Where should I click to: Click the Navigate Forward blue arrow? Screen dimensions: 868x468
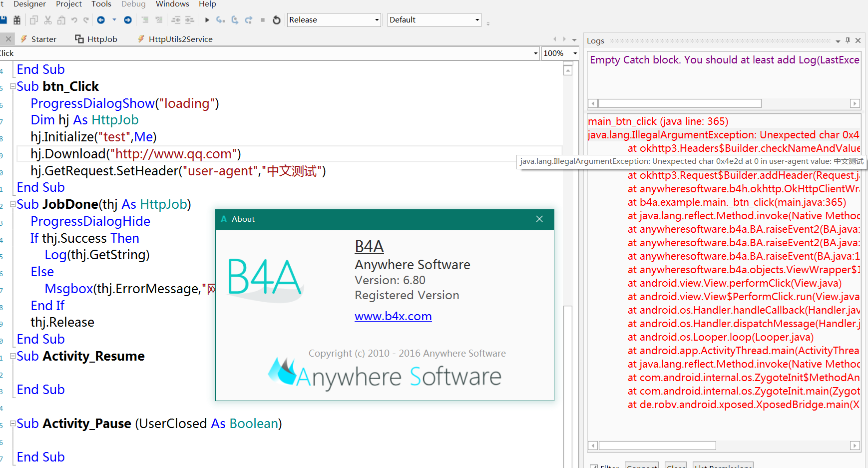[x=128, y=20]
